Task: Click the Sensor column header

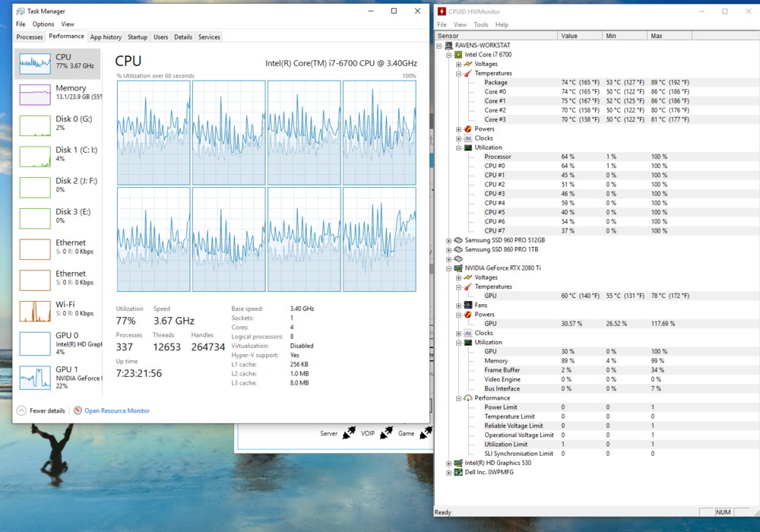Action: click(496, 36)
